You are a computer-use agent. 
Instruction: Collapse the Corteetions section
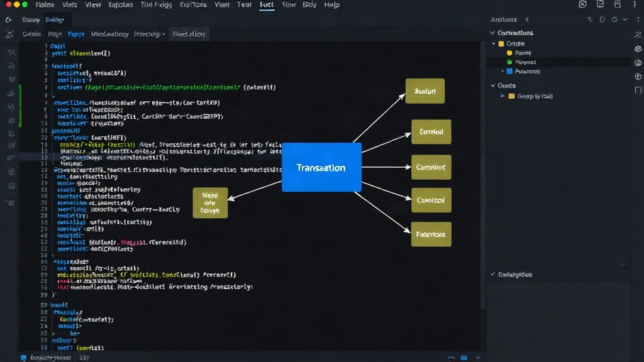tap(492, 33)
